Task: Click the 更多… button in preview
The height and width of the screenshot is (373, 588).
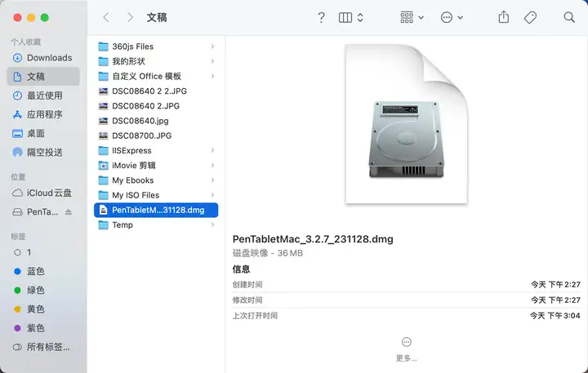Action: coord(407,349)
